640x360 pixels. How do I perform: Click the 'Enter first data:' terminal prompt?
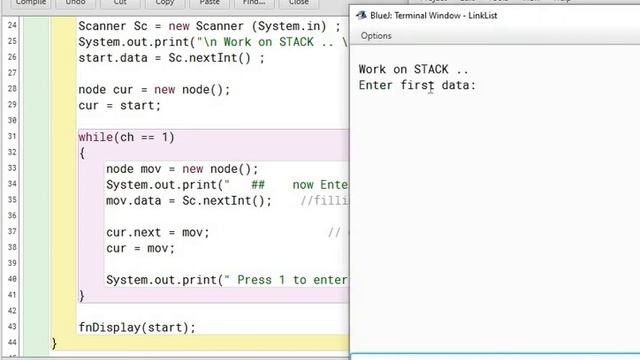pyautogui.click(x=417, y=85)
